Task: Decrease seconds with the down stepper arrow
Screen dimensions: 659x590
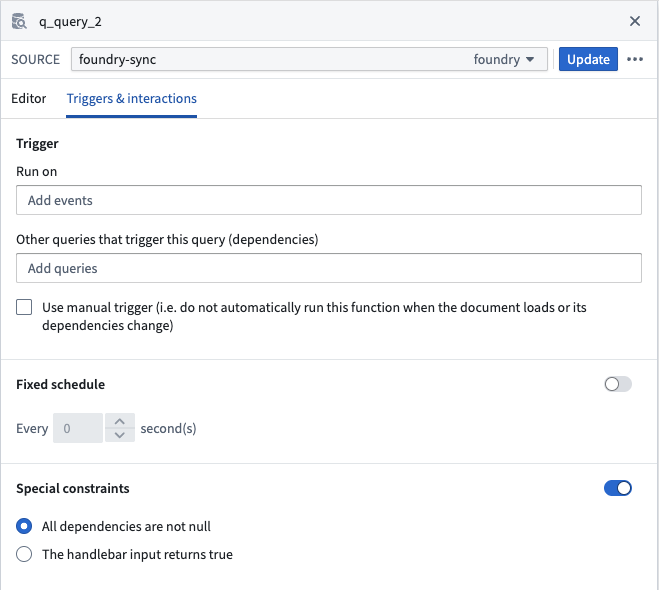Action: pyautogui.click(x=120, y=435)
